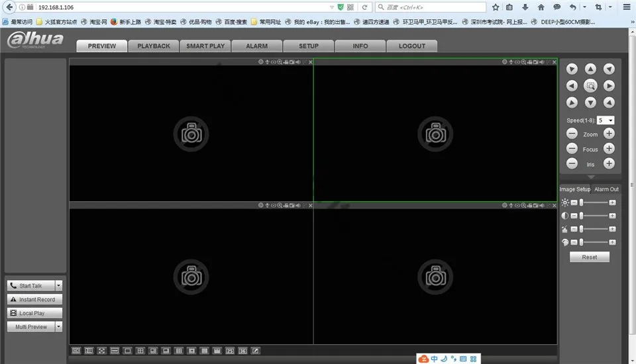Screen dimensions: 636x364
Task: Click the full-screen icon in bottom toolbar
Action: [102, 351]
